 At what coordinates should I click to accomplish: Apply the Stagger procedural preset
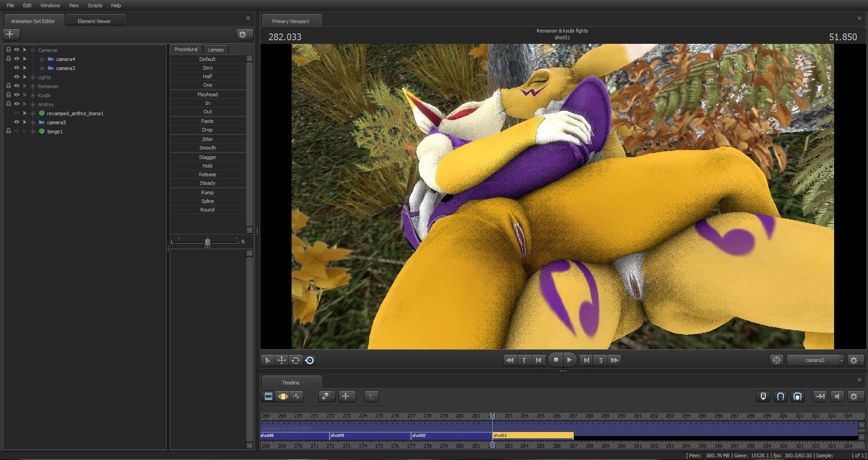pyautogui.click(x=208, y=157)
